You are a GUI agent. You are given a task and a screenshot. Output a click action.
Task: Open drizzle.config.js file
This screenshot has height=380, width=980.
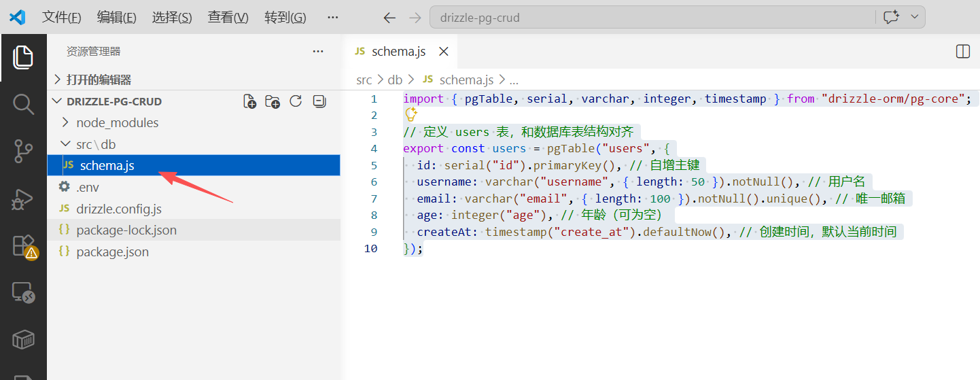[194, 209]
